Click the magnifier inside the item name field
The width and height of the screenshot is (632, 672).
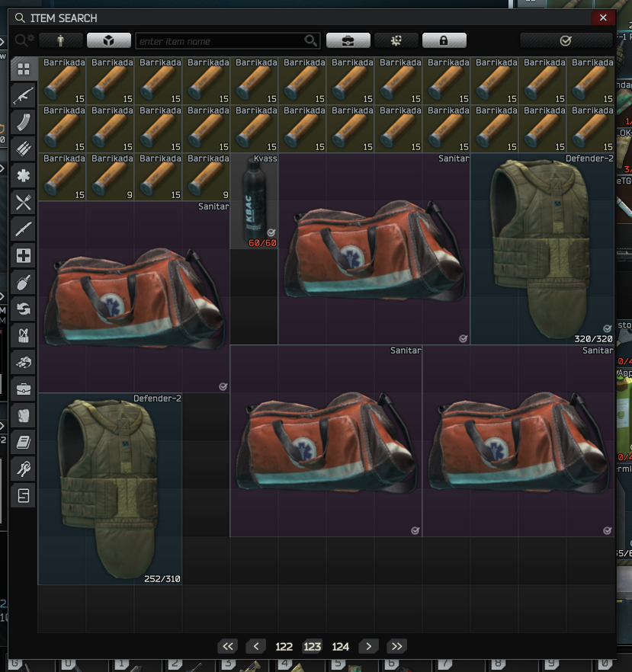pos(310,40)
